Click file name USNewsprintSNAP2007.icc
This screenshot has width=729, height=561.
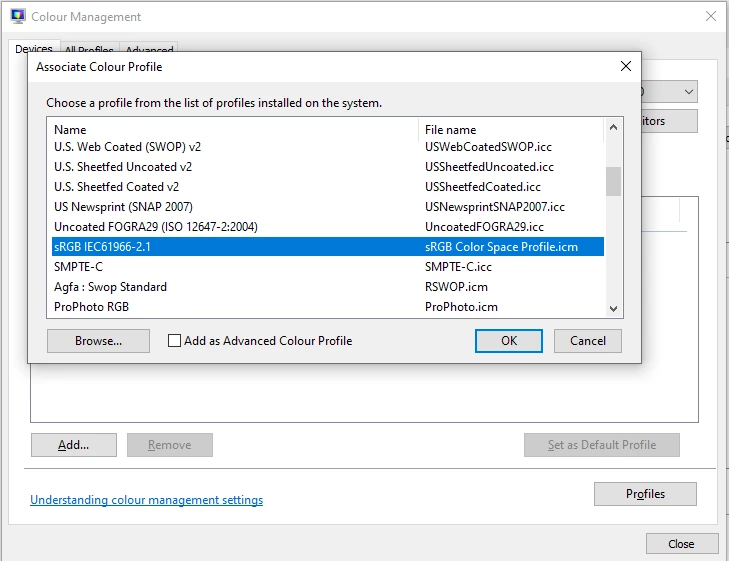coord(495,207)
